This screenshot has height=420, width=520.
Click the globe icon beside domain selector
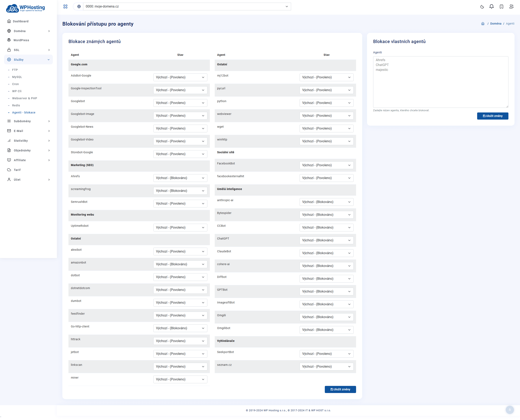coord(79,6)
